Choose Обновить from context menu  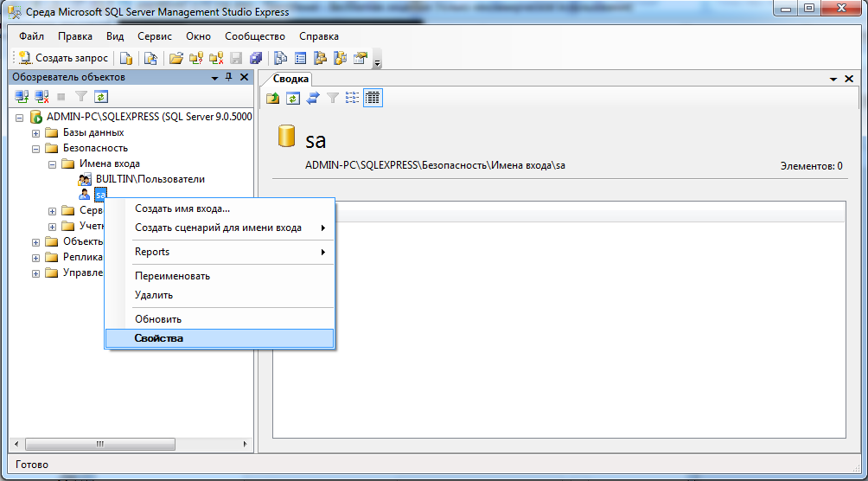click(220, 319)
